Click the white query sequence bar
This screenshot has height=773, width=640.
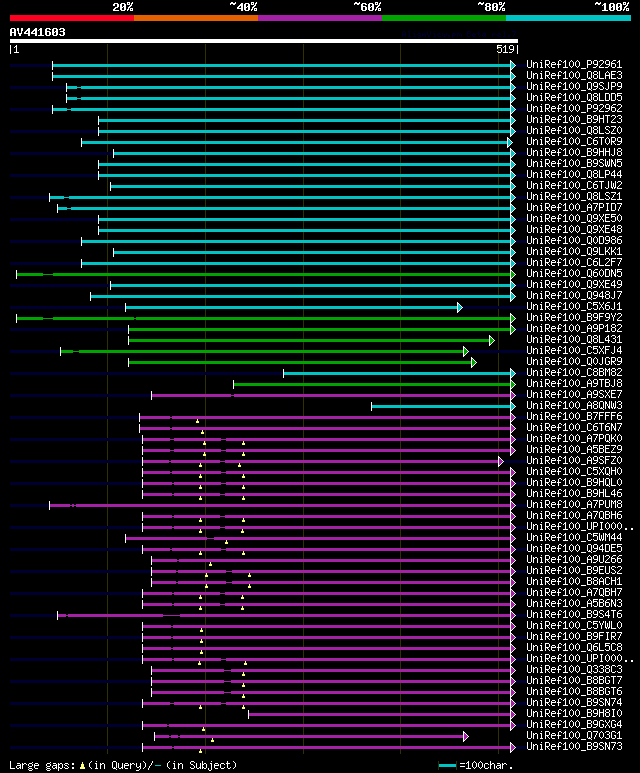(264, 41)
